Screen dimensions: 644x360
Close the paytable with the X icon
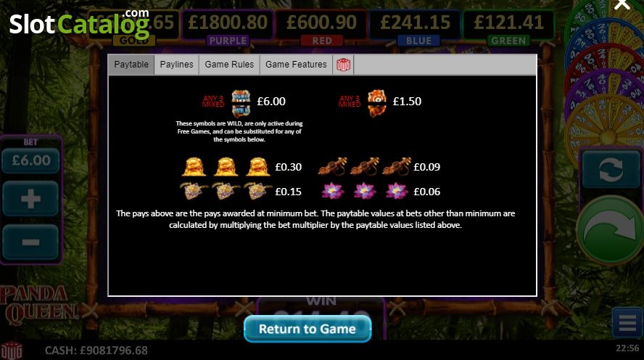point(622,4)
